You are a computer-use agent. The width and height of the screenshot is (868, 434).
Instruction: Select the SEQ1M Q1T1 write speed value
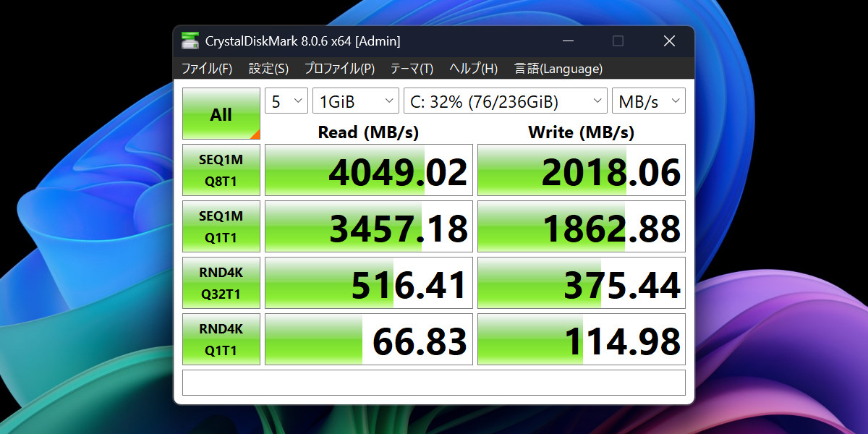click(581, 226)
